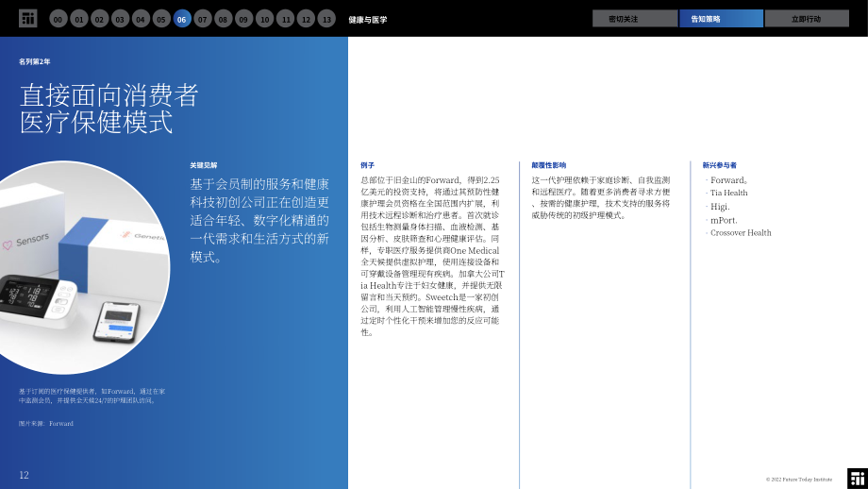Click the 健康与医学 section title

pos(368,20)
